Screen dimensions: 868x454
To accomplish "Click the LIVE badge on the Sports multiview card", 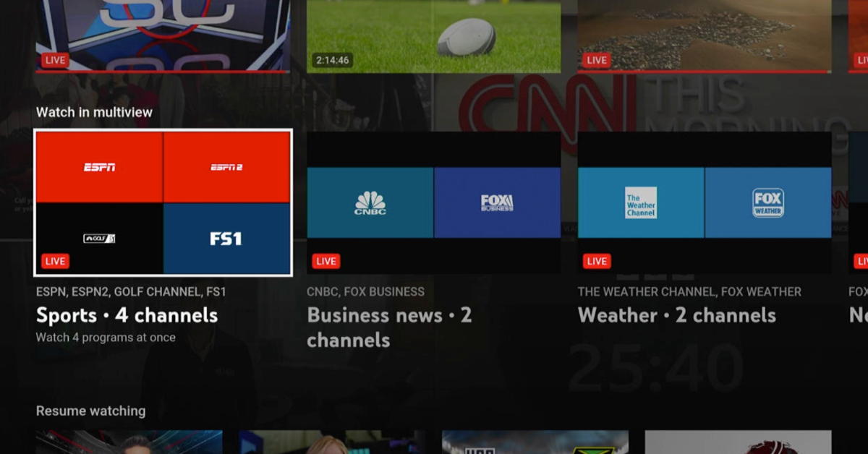I will [55, 261].
